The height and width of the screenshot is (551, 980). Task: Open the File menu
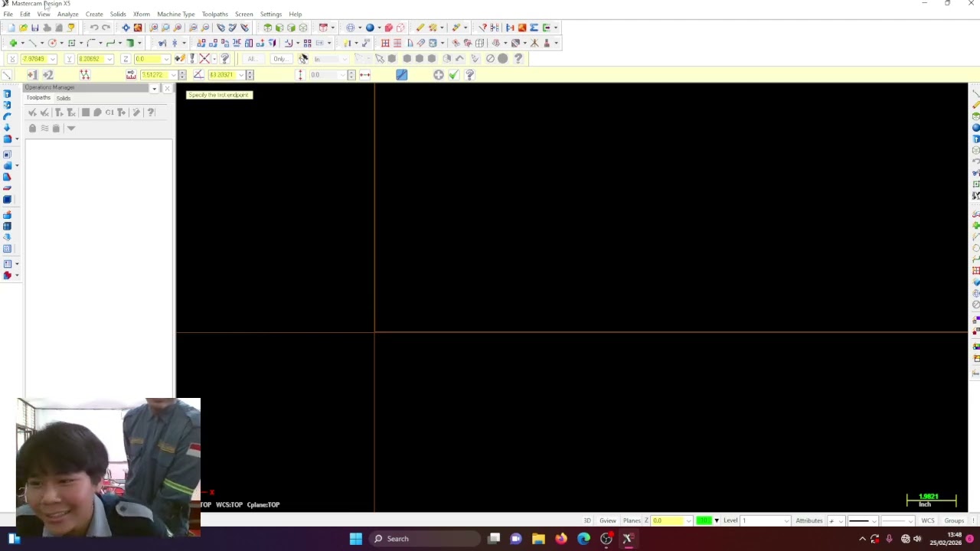click(x=8, y=14)
